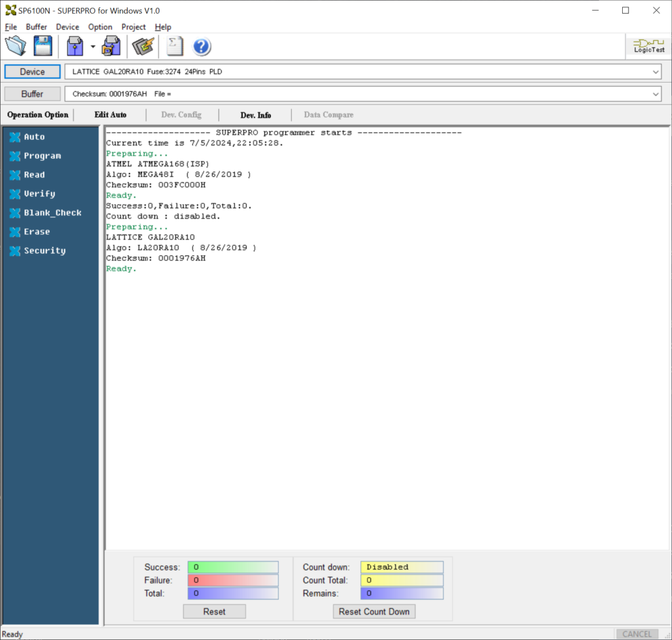Click the SUPERPRO app icon in title bar

[x=10, y=11]
